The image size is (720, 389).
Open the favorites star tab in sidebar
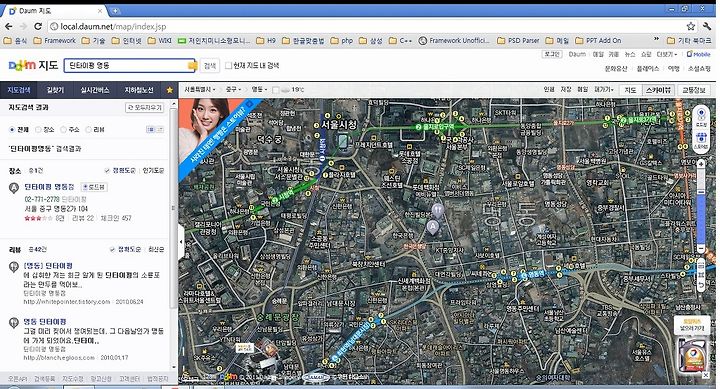[169, 90]
